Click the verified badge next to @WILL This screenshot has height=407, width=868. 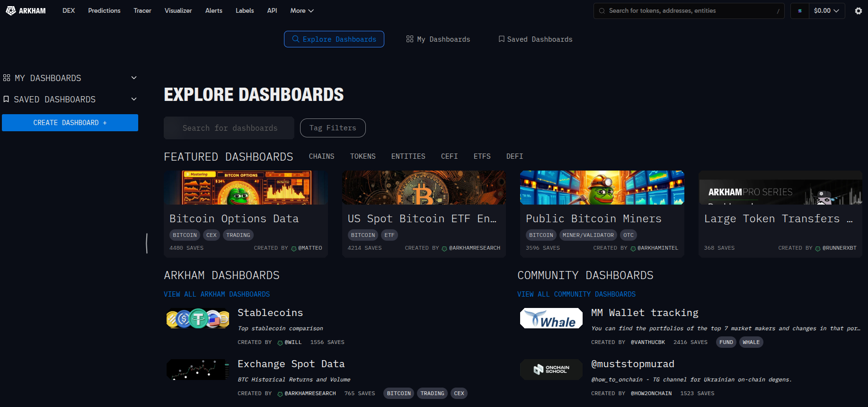[280, 343]
